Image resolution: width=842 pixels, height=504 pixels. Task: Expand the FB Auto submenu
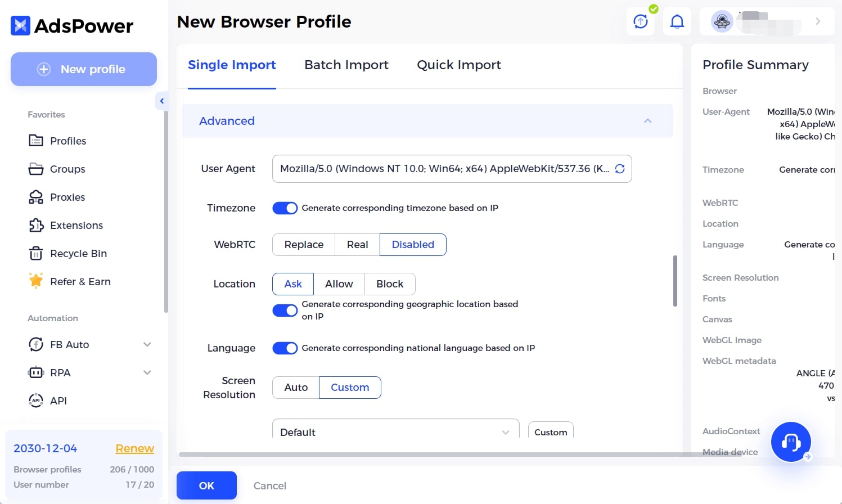[x=147, y=344]
